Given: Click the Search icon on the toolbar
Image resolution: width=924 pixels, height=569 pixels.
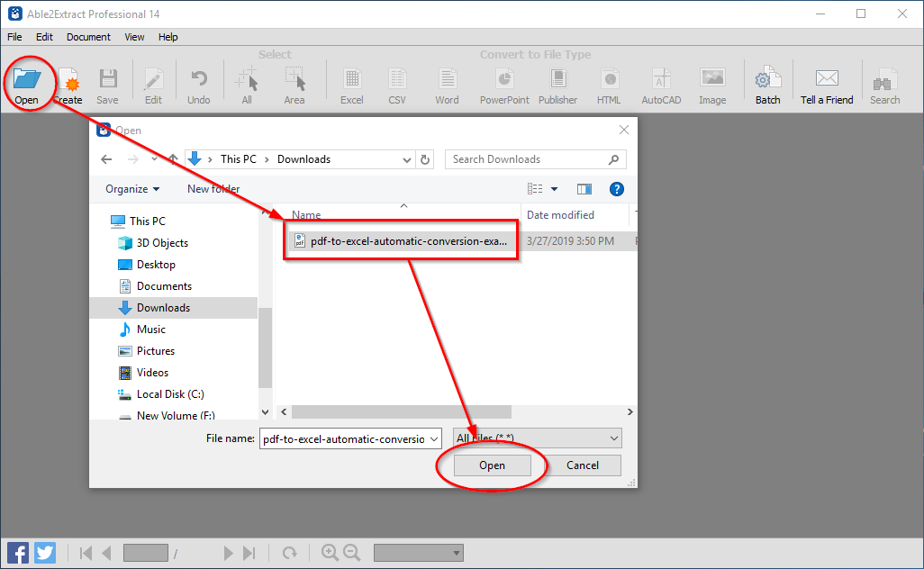Looking at the screenshot, I should pyautogui.click(x=883, y=83).
